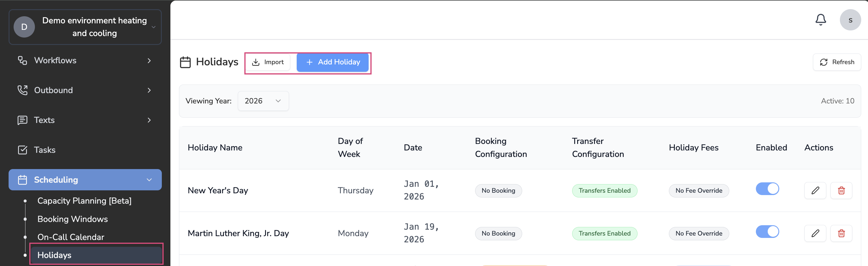868x266 pixels.
Task: Click the Texts message icon in sidebar
Action: pos(22,120)
